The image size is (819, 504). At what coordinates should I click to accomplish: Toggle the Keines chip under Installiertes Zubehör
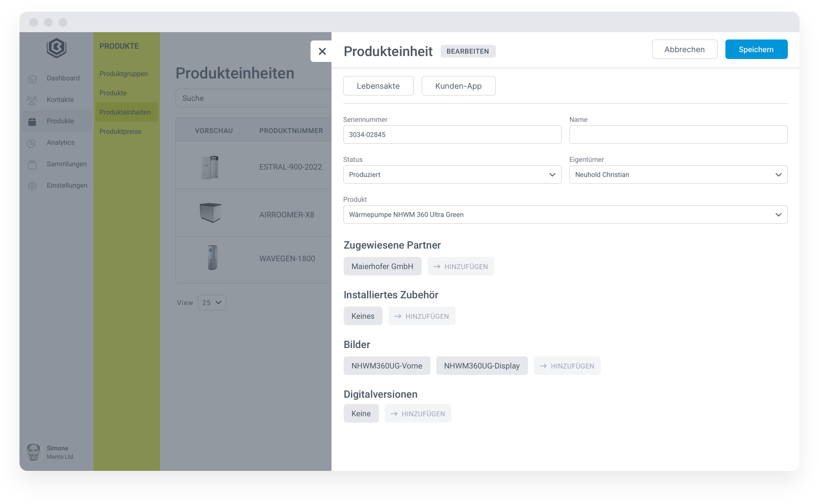click(363, 316)
